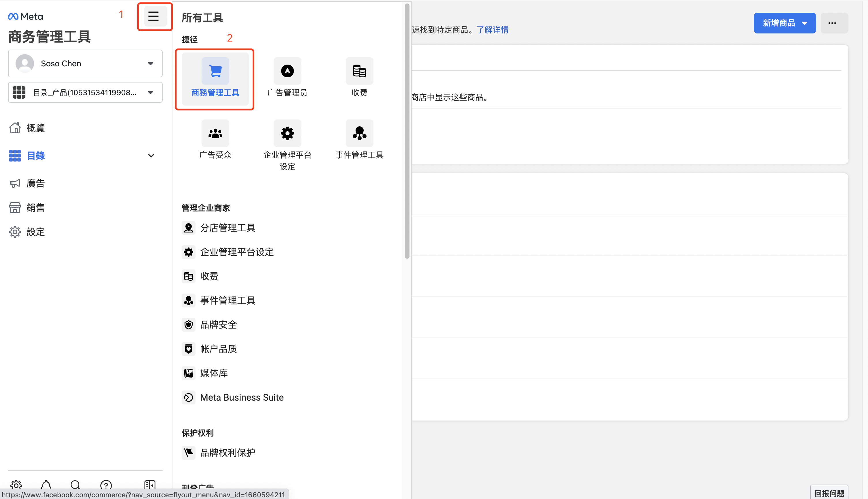
Task: Click the 回报问题 button
Action: tap(829, 493)
